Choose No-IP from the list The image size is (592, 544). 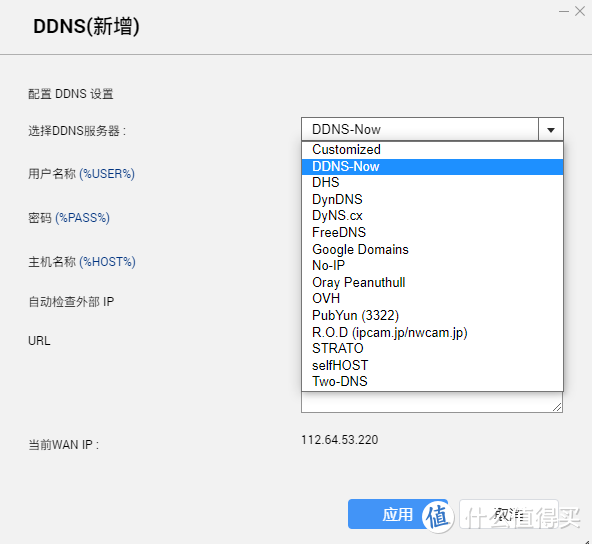pos(432,265)
